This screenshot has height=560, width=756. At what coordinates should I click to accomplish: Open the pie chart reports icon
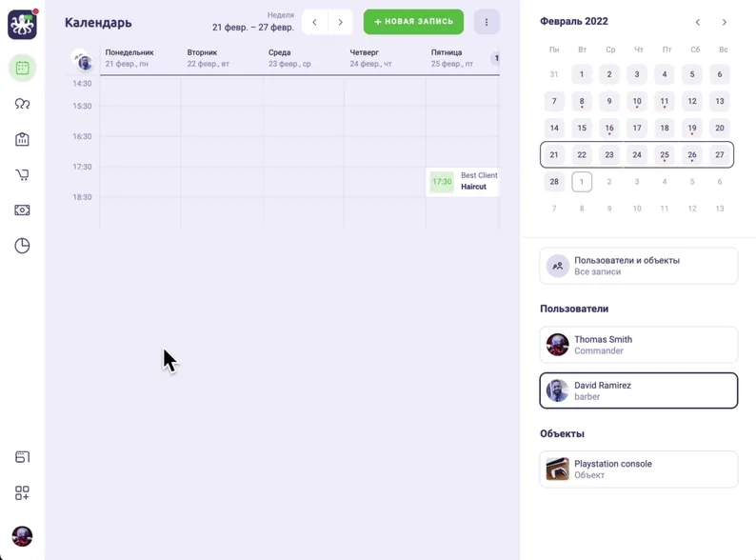point(22,246)
